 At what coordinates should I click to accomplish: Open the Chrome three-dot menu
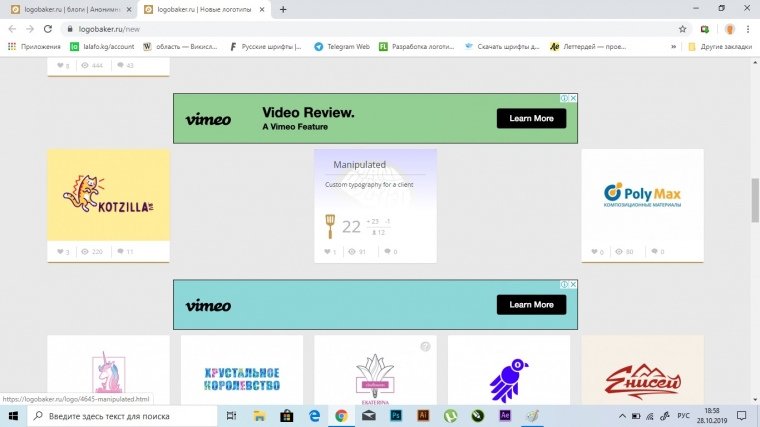coord(746,29)
